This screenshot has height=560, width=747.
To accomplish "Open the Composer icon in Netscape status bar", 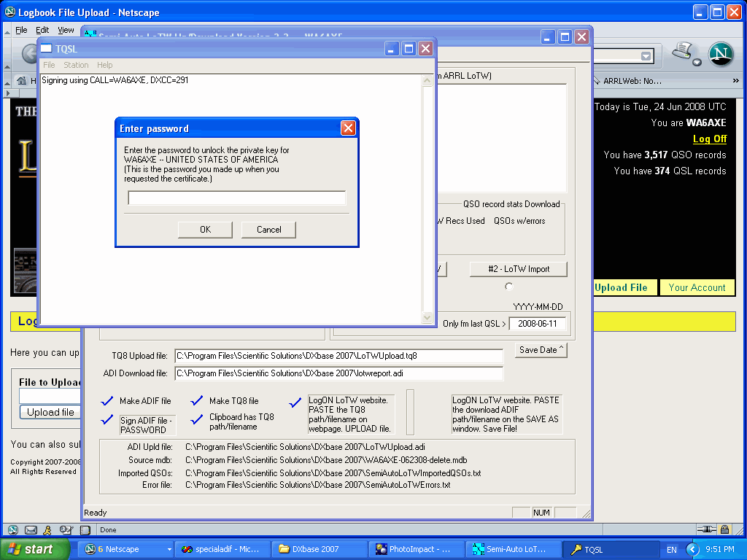I will click(66, 529).
